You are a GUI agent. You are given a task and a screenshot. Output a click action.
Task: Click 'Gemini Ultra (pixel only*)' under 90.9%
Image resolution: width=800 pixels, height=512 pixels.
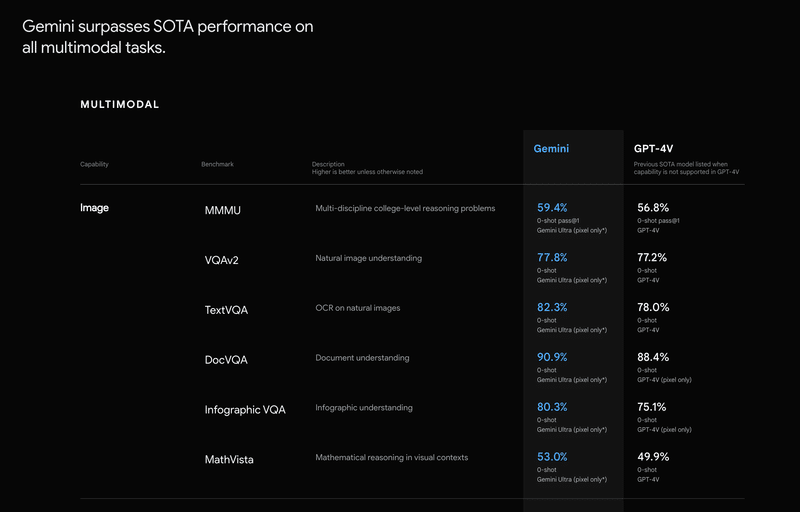coord(572,380)
